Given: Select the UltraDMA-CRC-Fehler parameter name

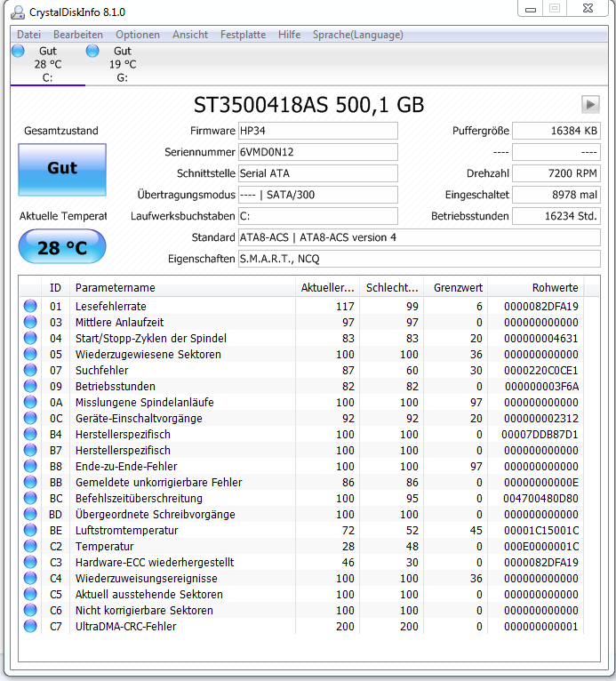Looking at the screenshot, I should tap(126, 626).
